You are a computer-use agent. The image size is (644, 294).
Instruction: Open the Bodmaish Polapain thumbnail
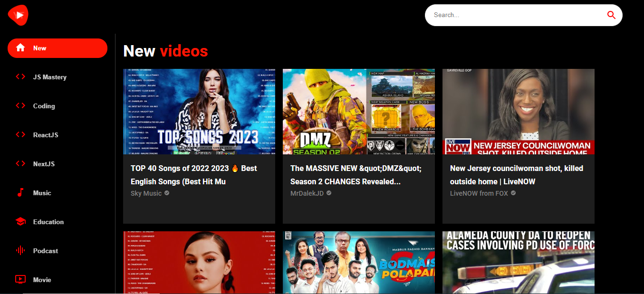tap(359, 263)
